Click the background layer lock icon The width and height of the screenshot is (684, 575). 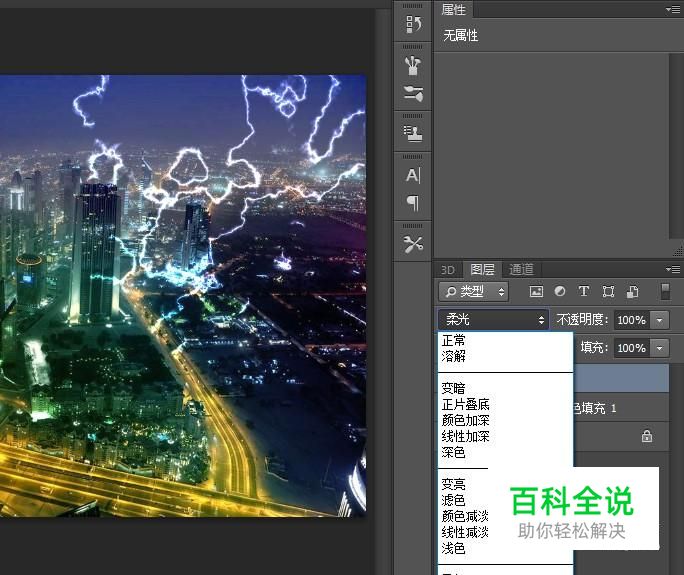coord(647,436)
